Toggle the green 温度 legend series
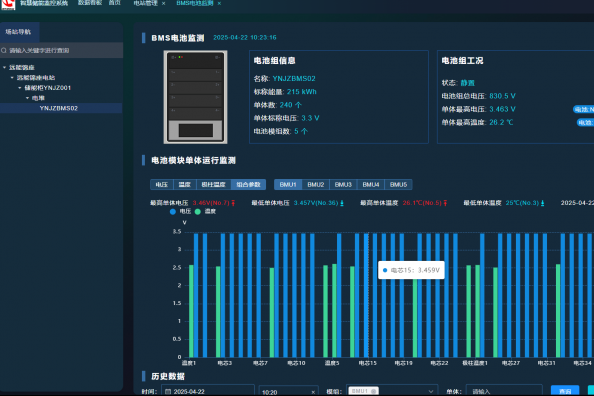Image resolution: width=594 pixels, height=396 pixels. click(205, 211)
